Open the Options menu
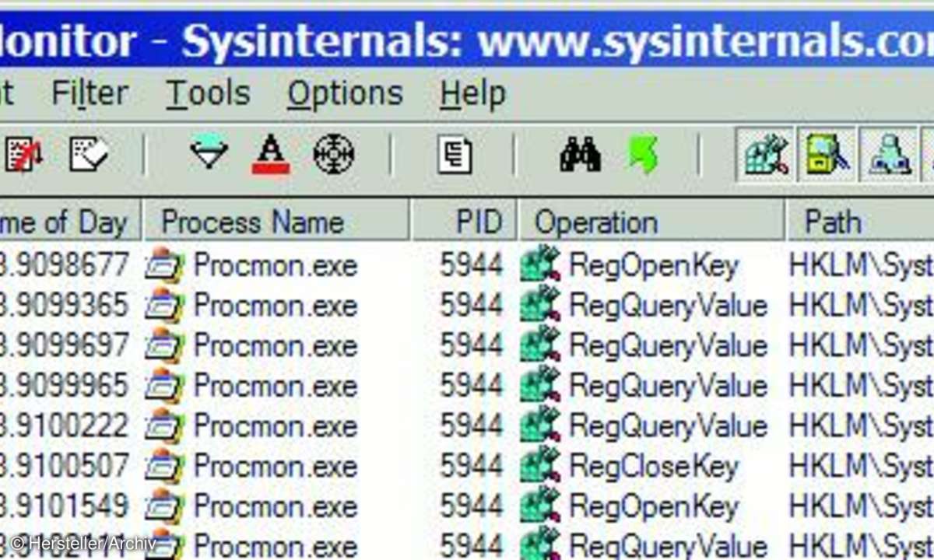 (x=346, y=94)
